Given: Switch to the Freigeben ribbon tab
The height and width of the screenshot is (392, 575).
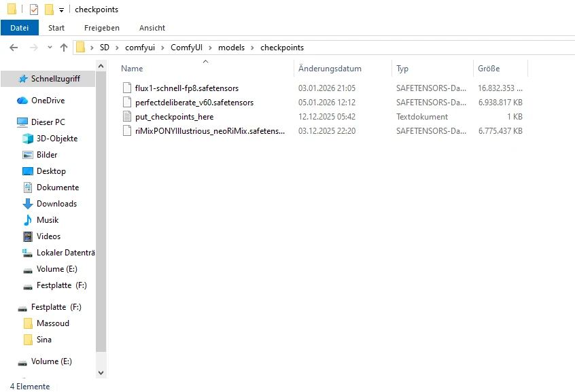Looking at the screenshot, I should tap(101, 28).
